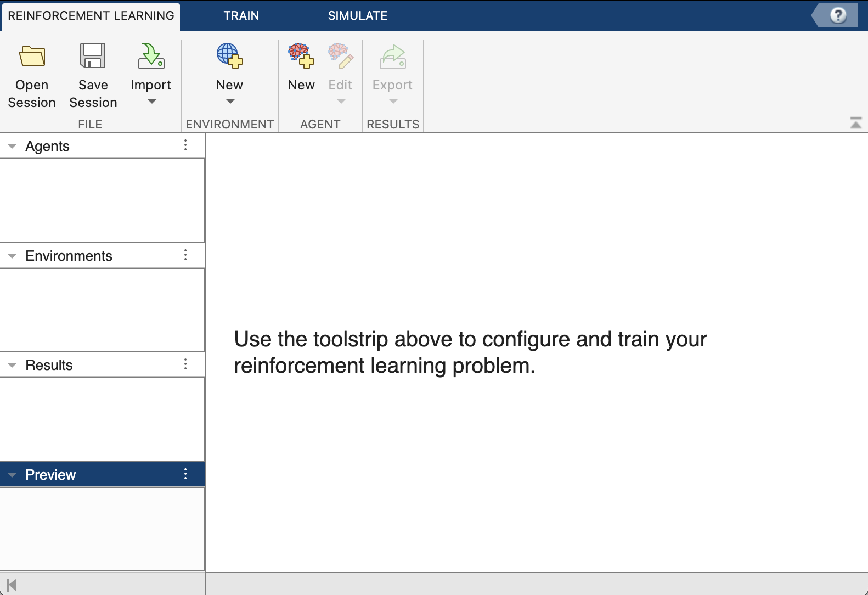Collapse the Preview panel triangle
Screen dimensions: 868x595
12,475
